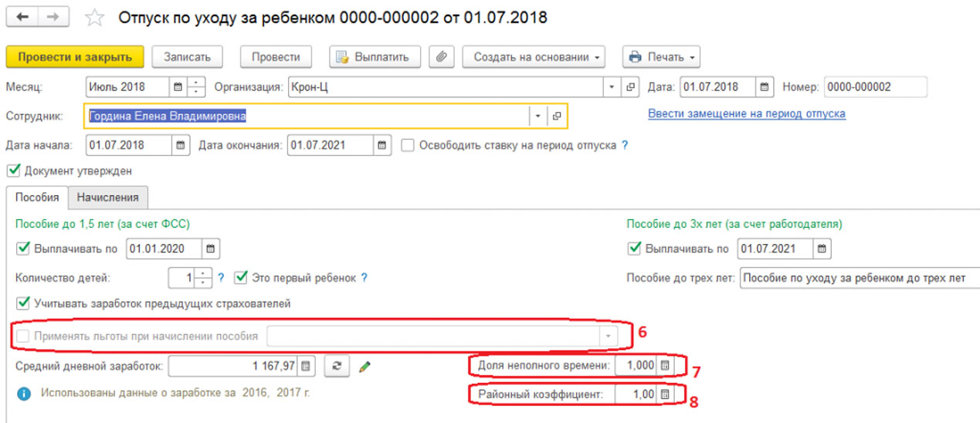Image resolution: width=980 pixels, height=423 pixels.
Task: Click the Дата окончания date field
Action: pos(331,144)
